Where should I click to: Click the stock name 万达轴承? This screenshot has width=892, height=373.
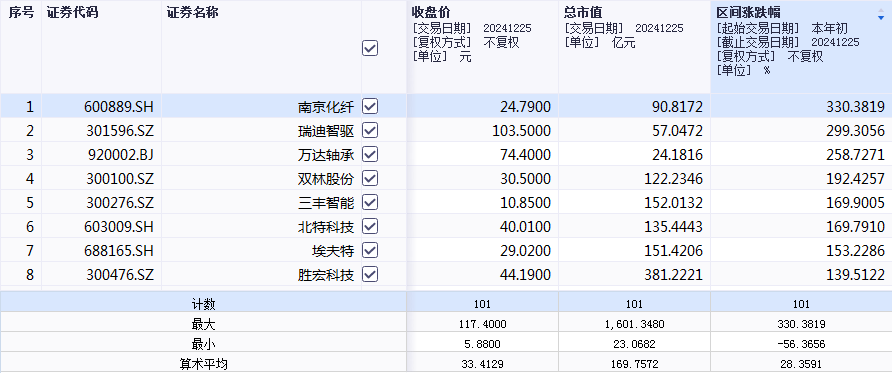(326, 155)
